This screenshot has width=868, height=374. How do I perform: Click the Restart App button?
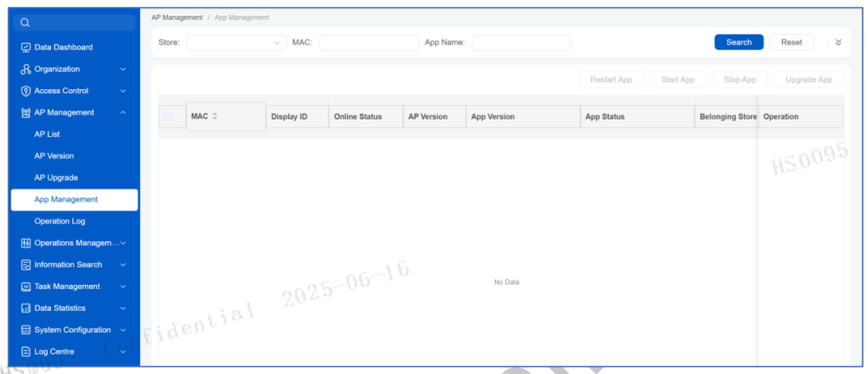(611, 80)
